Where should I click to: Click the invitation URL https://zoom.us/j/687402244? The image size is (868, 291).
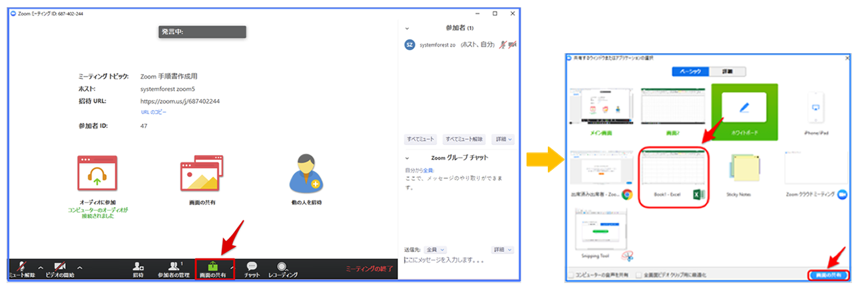(x=180, y=101)
